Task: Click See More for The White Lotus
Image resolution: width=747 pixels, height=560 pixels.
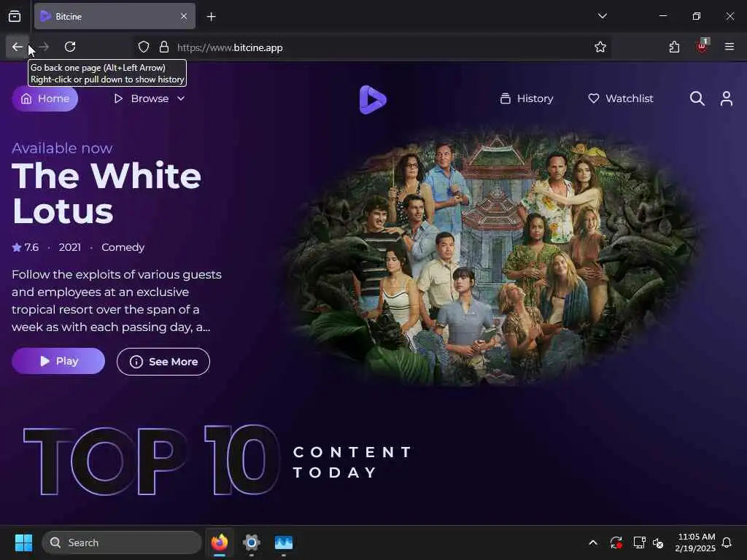Action: click(163, 362)
